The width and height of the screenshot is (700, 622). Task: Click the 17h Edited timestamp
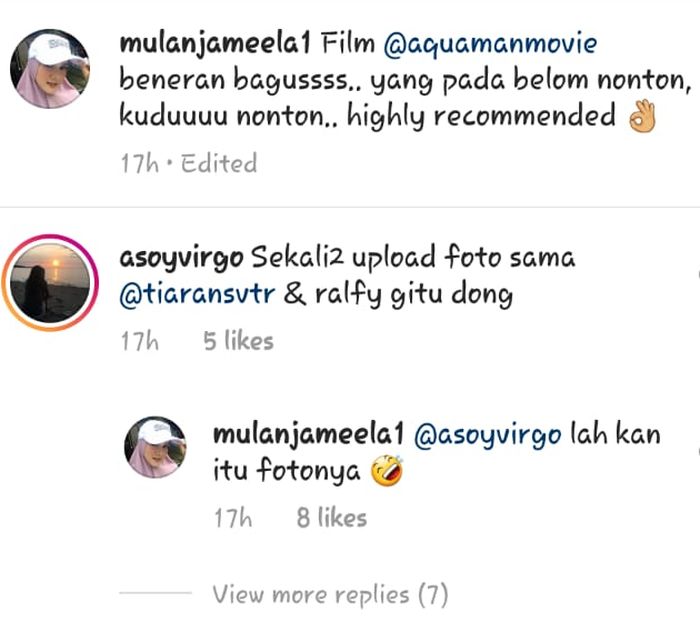tap(189, 163)
